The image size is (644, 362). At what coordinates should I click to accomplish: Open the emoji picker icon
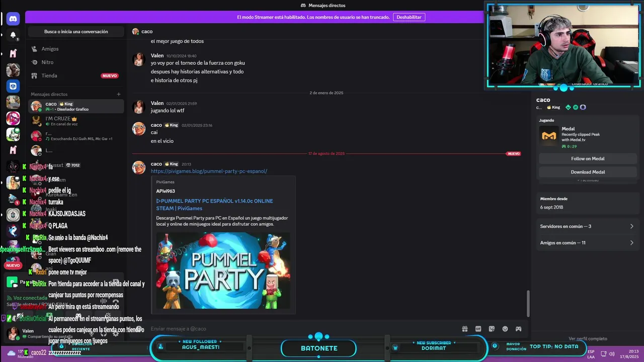click(505, 329)
